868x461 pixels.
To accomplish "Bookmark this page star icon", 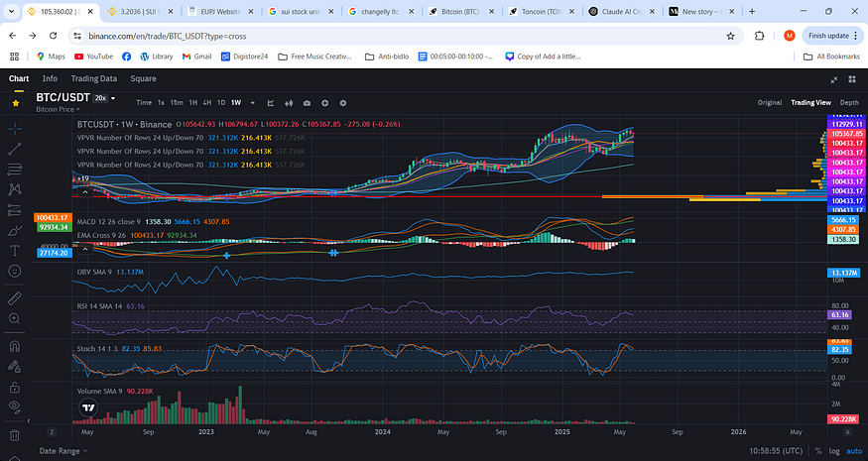I will tap(731, 36).
